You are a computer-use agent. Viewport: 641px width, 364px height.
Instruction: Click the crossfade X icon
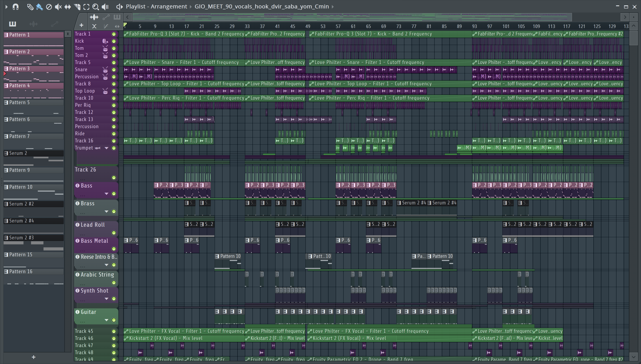[x=94, y=26]
